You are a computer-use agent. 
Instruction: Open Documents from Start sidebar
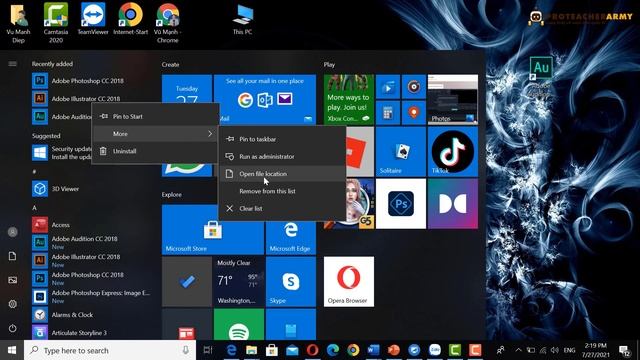[13, 256]
